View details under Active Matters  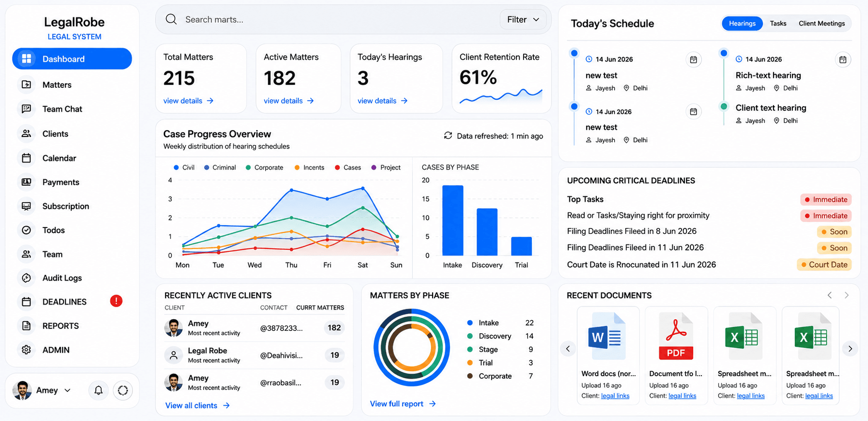[289, 101]
